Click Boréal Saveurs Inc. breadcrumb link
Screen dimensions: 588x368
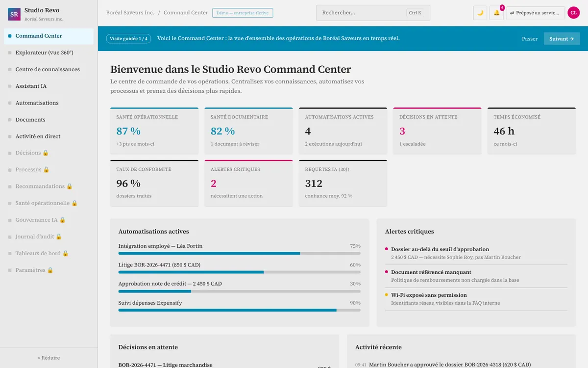click(x=130, y=13)
